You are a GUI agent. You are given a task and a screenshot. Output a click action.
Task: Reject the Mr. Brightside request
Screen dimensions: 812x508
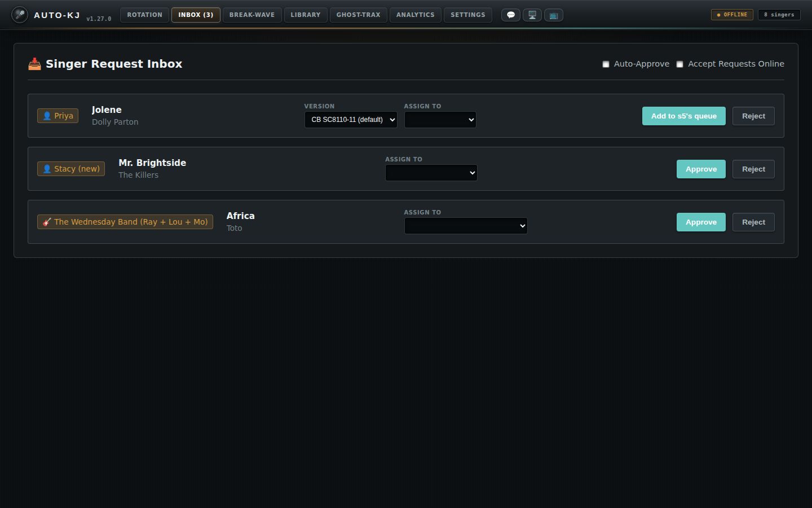[x=753, y=169]
